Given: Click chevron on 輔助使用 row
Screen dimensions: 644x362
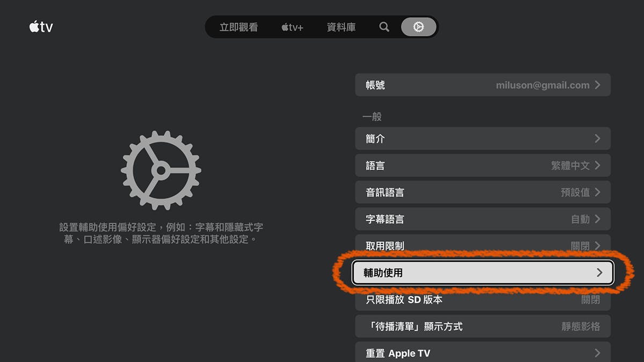Looking at the screenshot, I should [x=600, y=272].
